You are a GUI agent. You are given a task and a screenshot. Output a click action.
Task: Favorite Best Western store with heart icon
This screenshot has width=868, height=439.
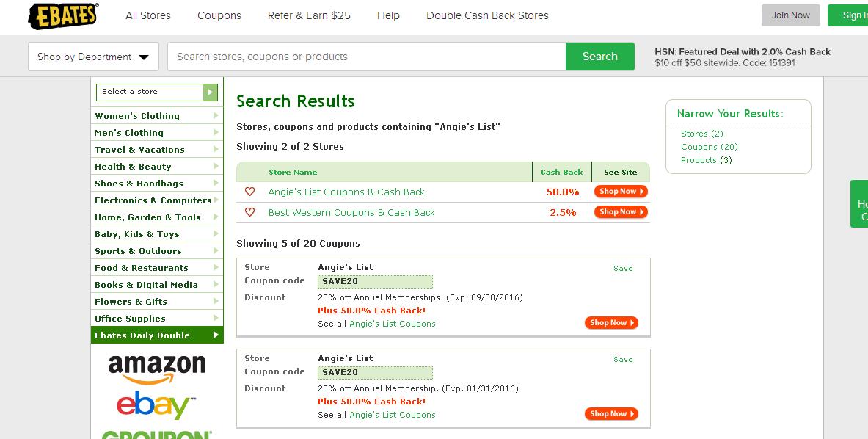point(249,212)
